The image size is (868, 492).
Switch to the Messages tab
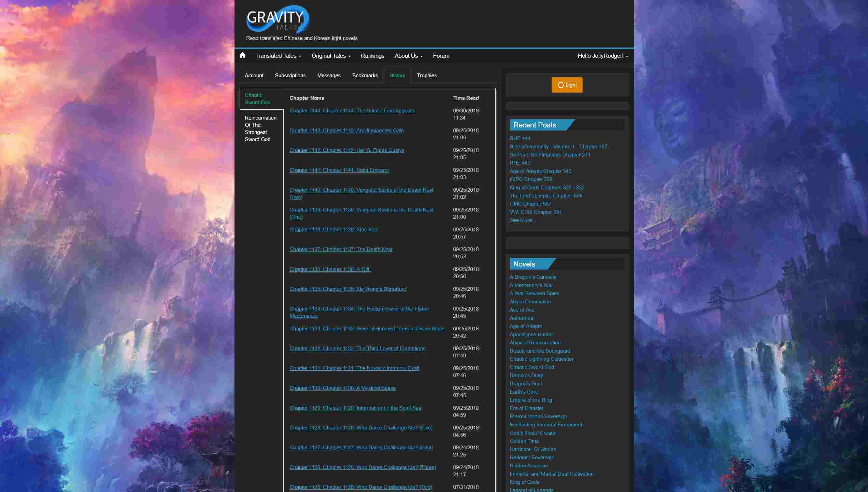329,75
